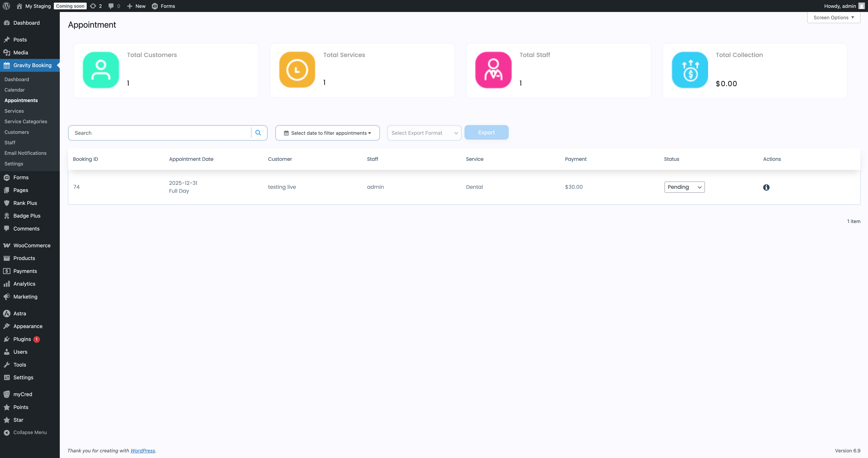The image size is (868, 458).
Task: Click the Total Services clock icon
Action: pyautogui.click(x=297, y=70)
